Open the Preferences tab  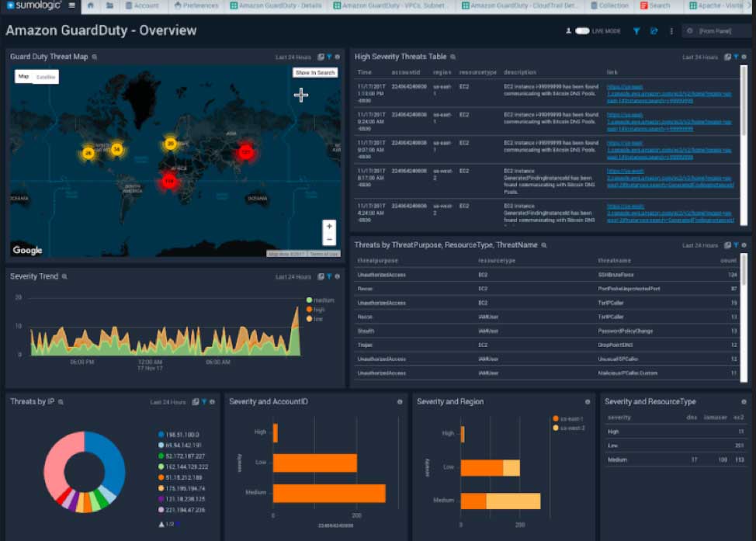196,5
